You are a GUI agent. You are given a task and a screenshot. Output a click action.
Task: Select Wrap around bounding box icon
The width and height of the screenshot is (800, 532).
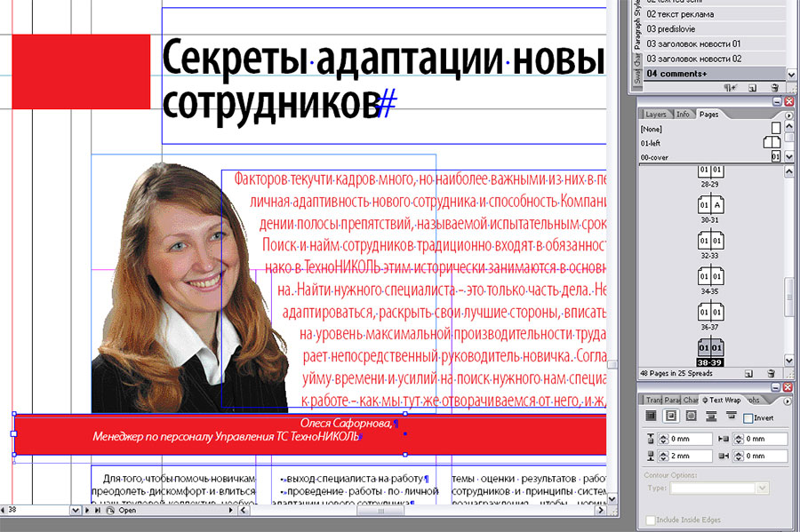coord(671,417)
